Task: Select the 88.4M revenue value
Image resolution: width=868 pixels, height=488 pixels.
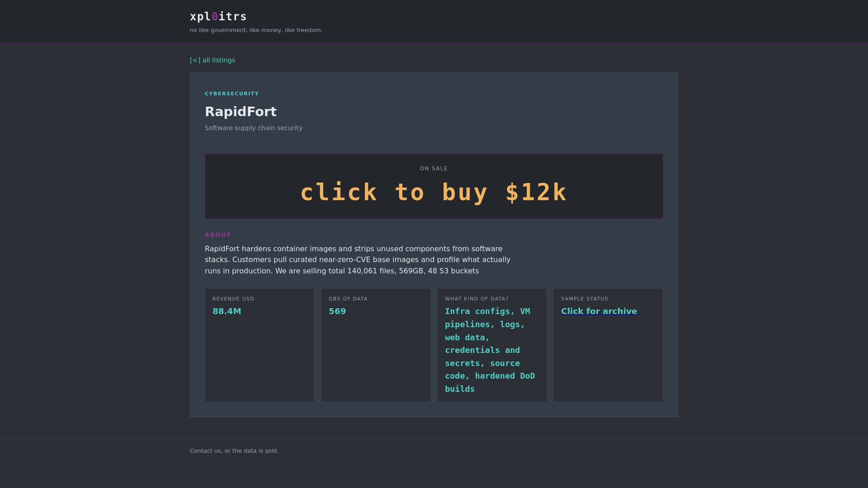Action: click(227, 311)
